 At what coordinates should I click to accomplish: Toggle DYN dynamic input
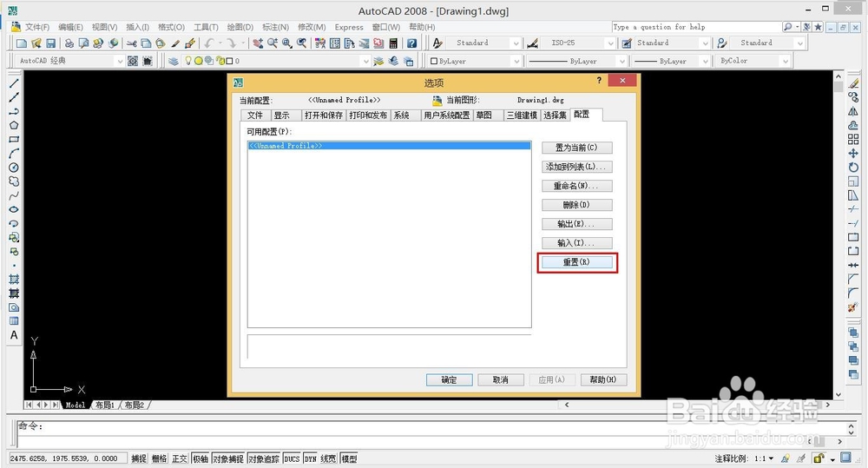click(310, 458)
